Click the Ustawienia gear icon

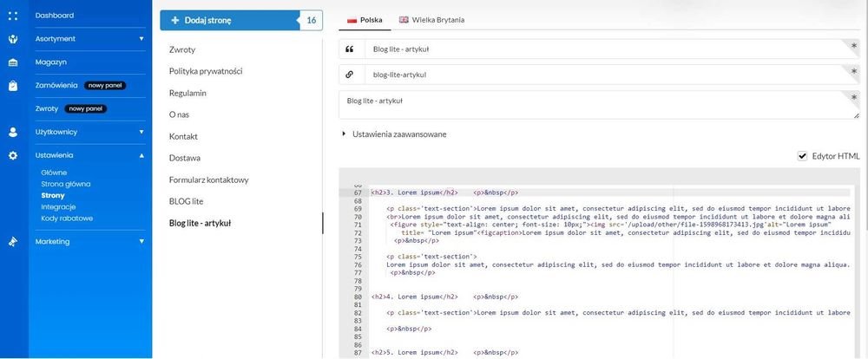(13, 155)
